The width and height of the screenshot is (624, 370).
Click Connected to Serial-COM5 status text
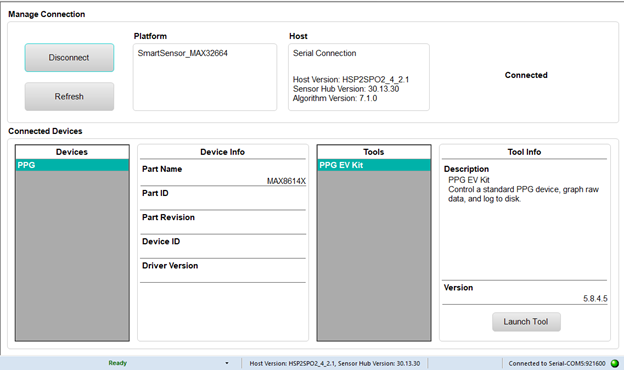pos(557,363)
